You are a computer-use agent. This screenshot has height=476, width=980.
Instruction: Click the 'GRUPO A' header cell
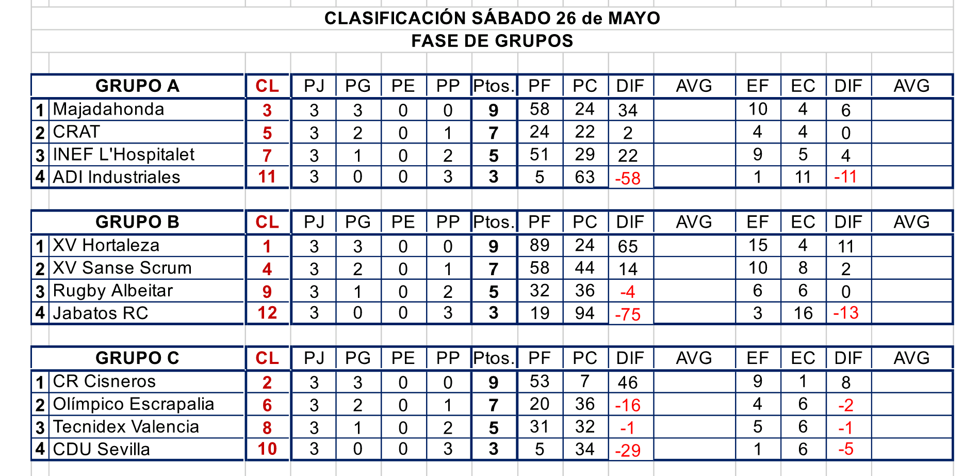[x=137, y=86]
